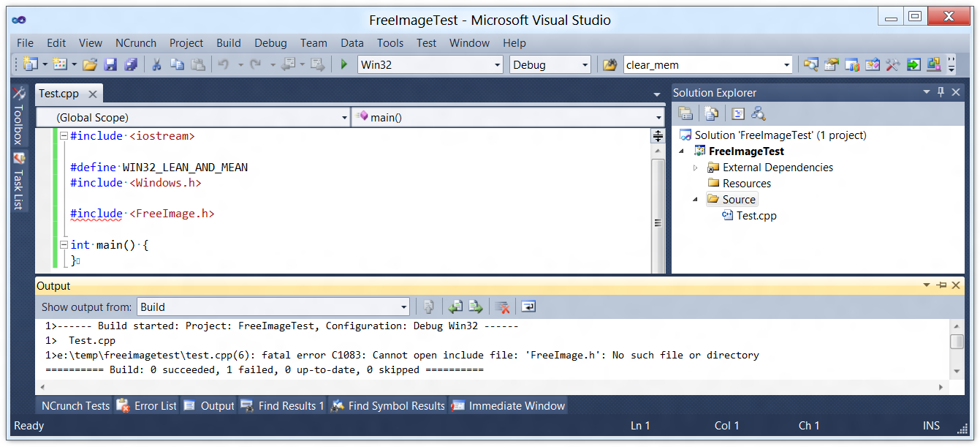980x447 pixels.
Task: Open the File menu
Action: coord(25,42)
